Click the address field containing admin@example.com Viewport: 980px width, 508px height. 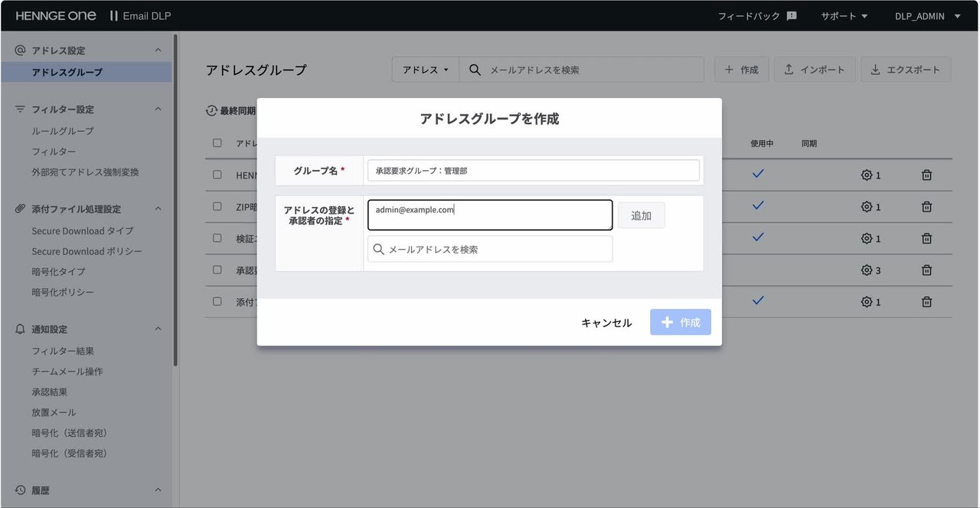pyautogui.click(x=490, y=215)
